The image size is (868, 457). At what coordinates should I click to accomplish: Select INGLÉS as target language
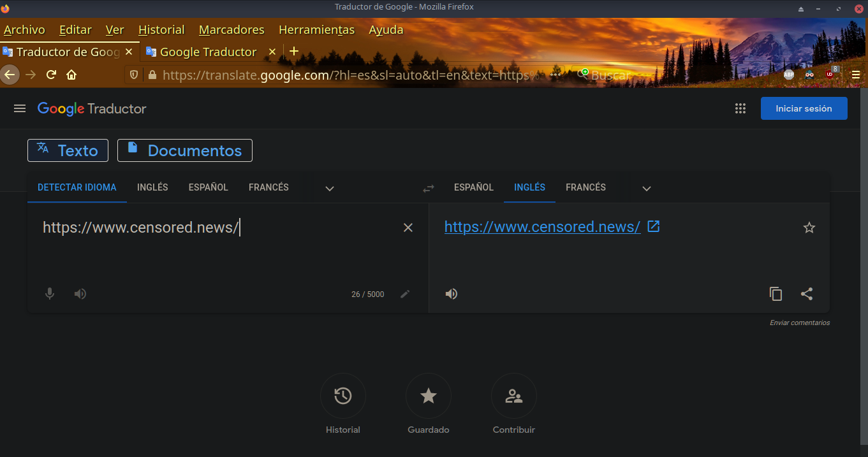529,187
